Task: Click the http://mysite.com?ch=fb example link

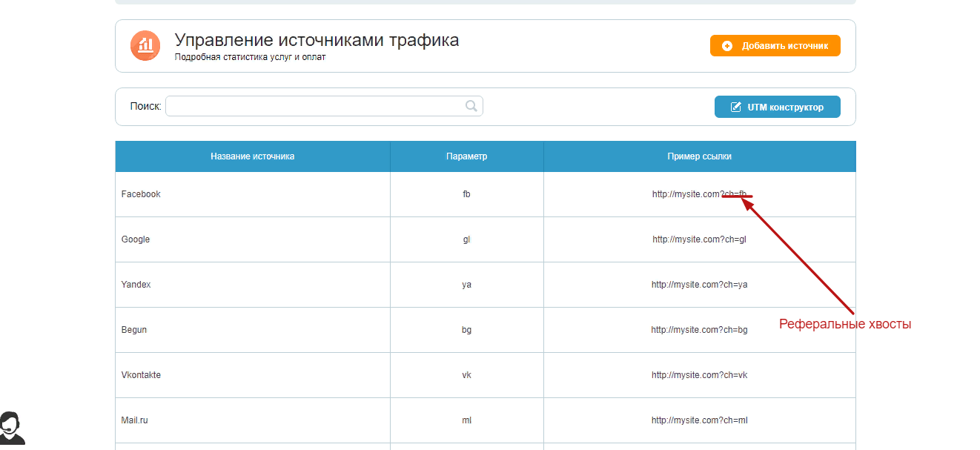Action: [x=700, y=194]
